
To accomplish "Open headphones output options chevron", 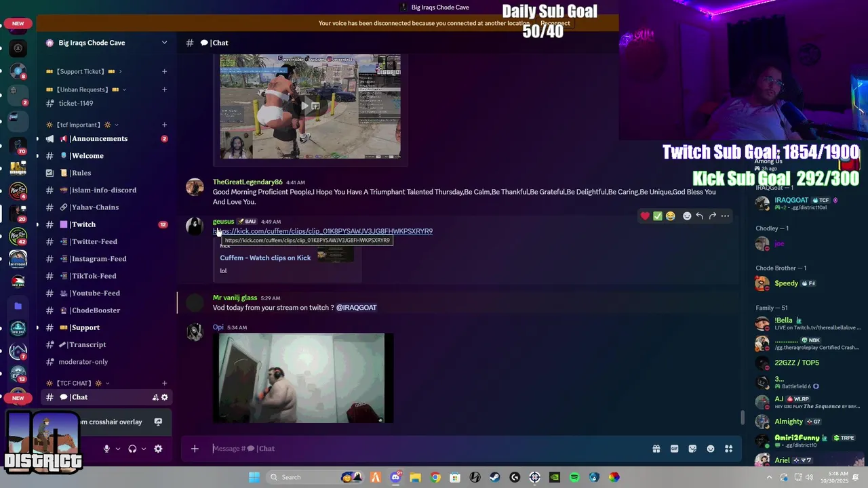I will coord(144,449).
